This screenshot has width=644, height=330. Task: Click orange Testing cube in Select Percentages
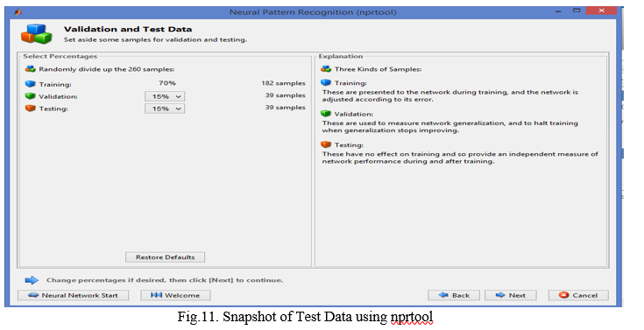click(31, 109)
